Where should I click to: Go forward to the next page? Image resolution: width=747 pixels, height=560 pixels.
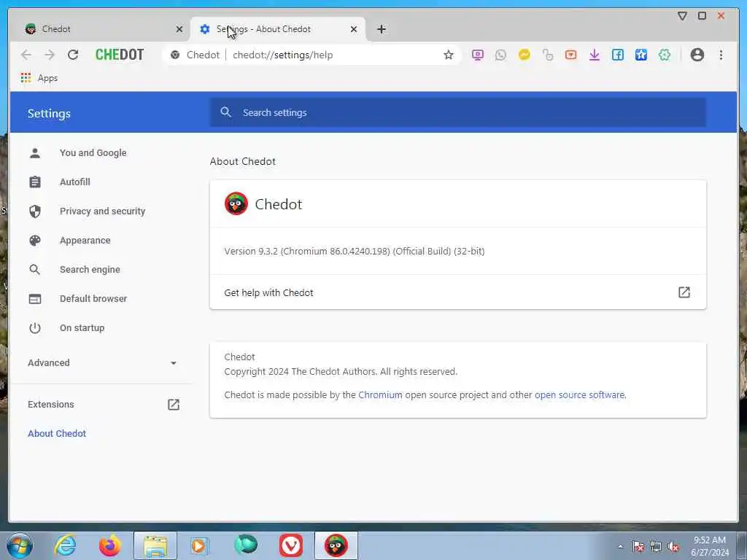tap(50, 55)
